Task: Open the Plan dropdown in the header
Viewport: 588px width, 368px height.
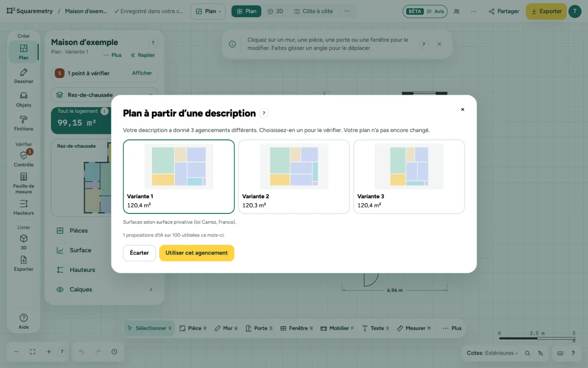Action: point(208,11)
